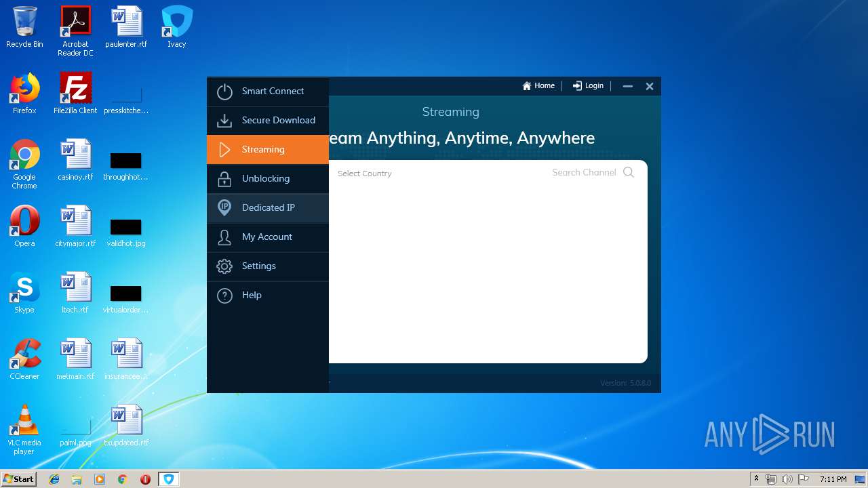Select the Acrobat Reader DC shortcut

[x=75, y=31]
